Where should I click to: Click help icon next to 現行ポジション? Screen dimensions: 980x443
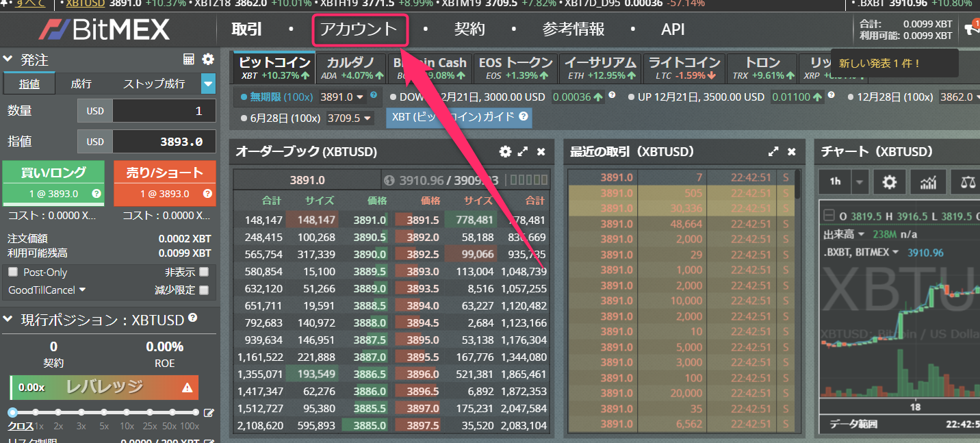[193, 318]
